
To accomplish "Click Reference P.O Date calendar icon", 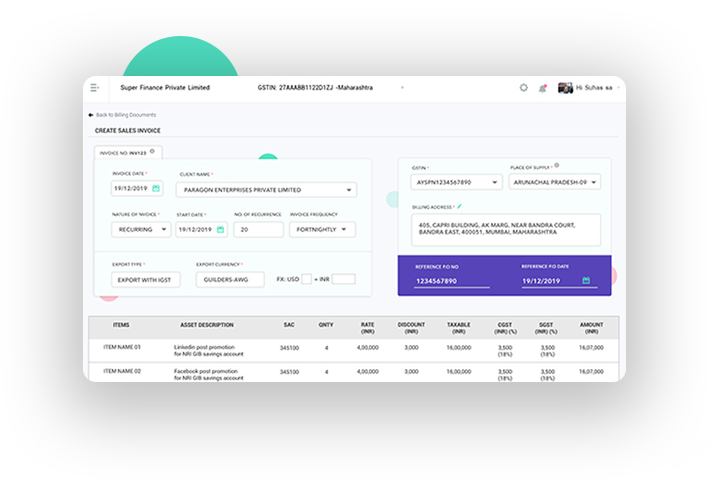I will point(586,281).
